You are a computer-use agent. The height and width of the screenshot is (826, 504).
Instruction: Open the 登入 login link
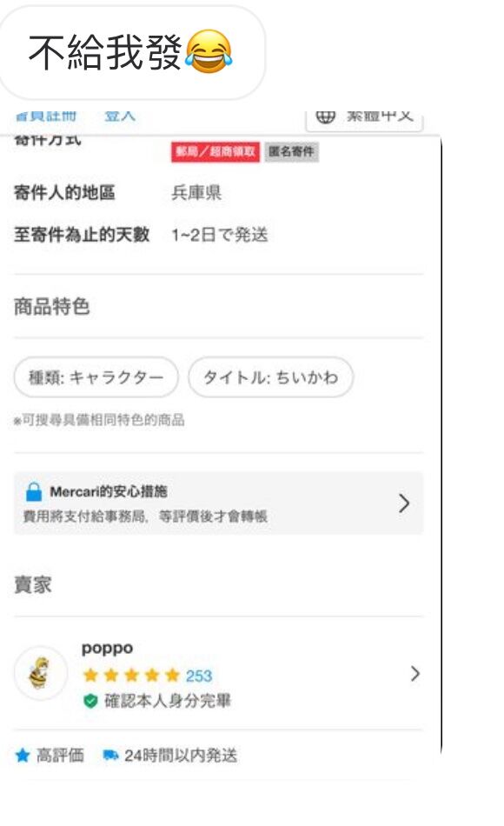point(120,116)
